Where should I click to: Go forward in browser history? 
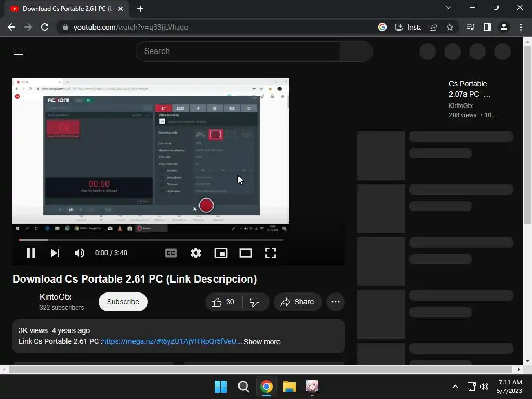pyautogui.click(x=28, y=27)
